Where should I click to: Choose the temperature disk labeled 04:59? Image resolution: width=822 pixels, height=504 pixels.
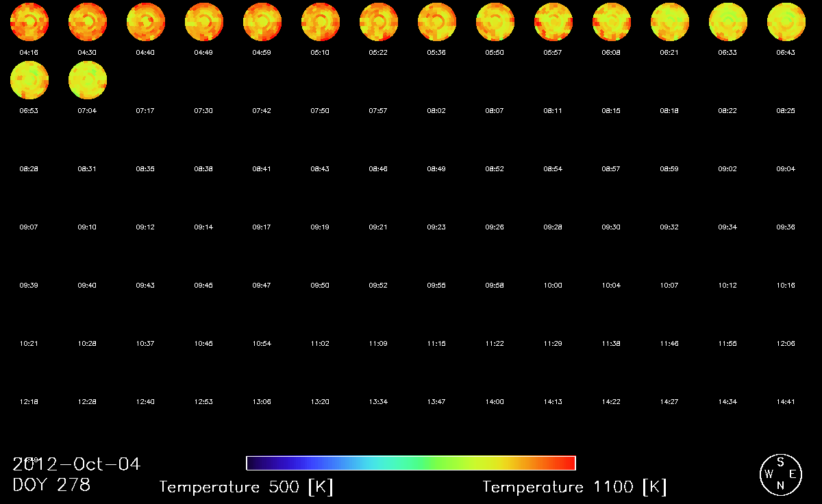pyautogui.click(x=262, y=22)
